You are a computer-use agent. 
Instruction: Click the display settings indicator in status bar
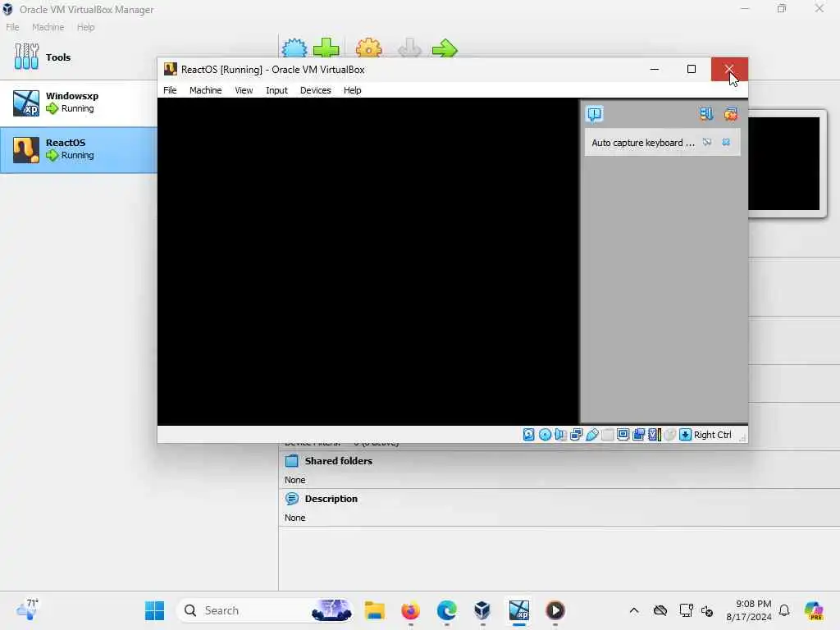pos(623,435)
